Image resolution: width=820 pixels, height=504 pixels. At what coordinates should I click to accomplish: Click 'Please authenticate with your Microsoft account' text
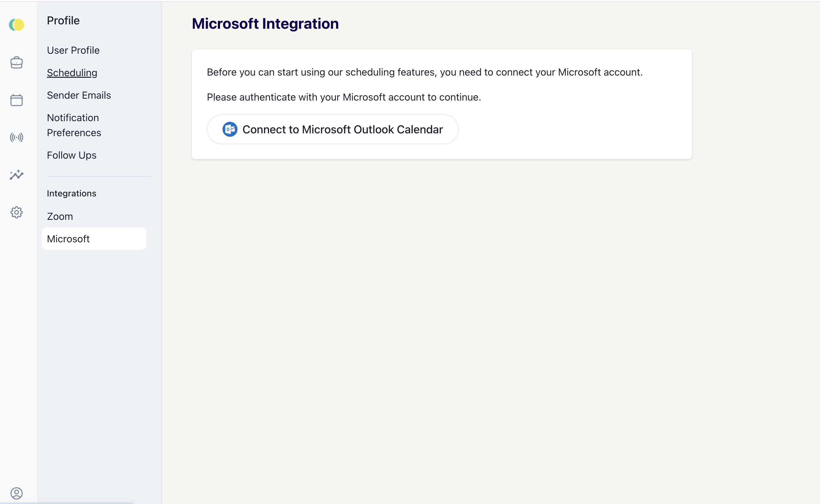click(344, 97)
